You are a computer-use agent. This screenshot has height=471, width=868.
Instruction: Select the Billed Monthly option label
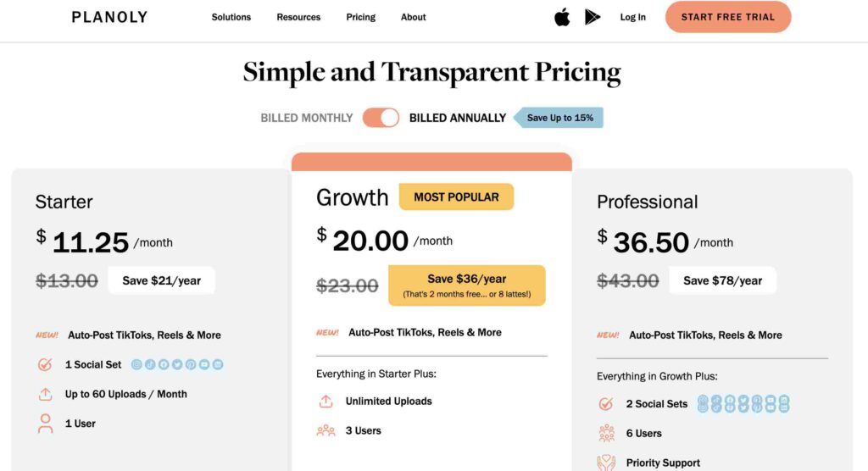click(307, 118)
